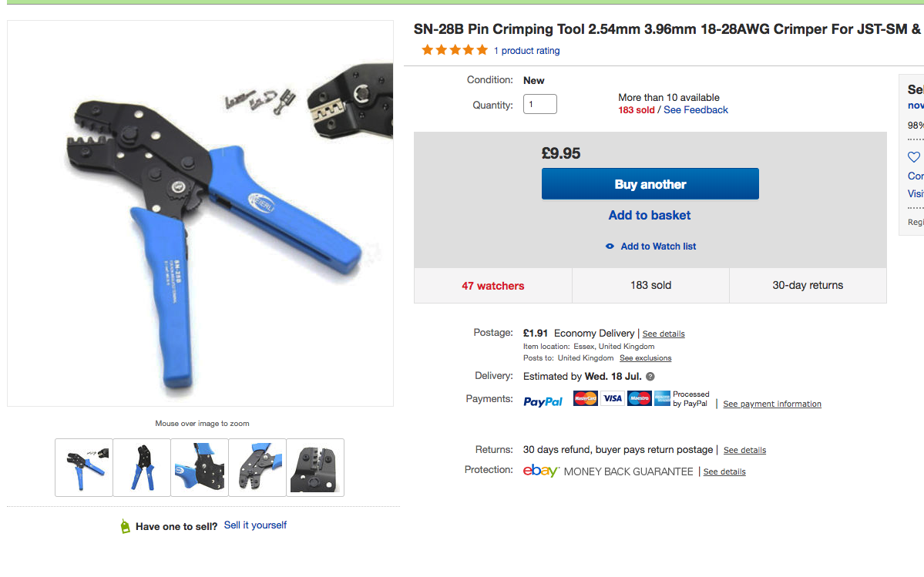Click the eBay Money Back Guarantee logo
The width and height of the screenshot is (924, 577).
point(540,471)
